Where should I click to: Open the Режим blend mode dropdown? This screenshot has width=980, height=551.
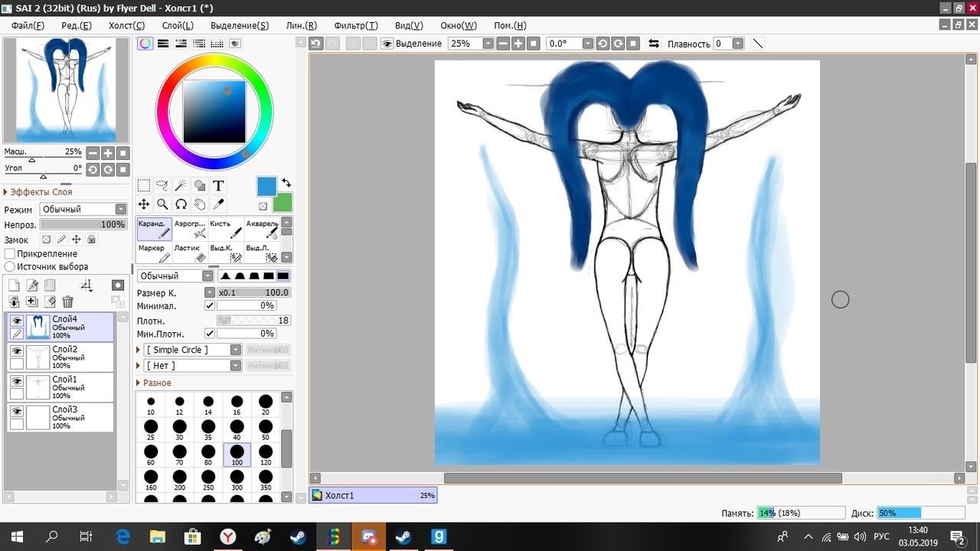click(83, 209)
